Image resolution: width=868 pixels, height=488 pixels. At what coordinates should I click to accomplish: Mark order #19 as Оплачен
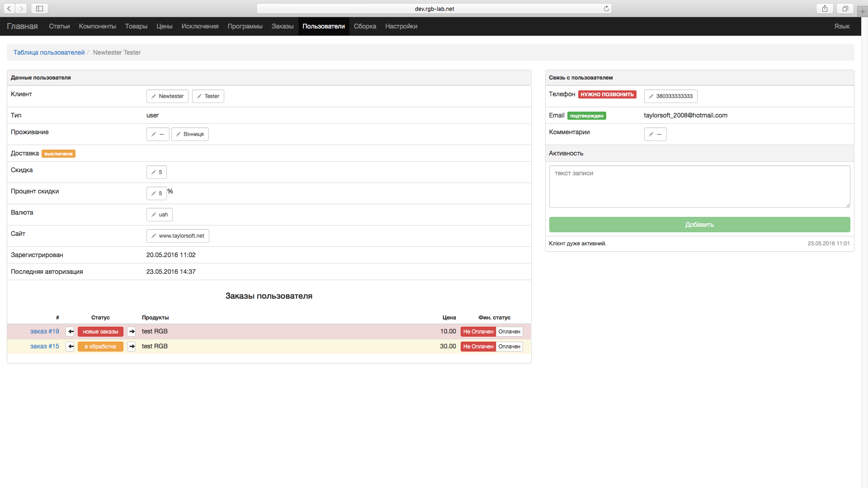[509, 332]
